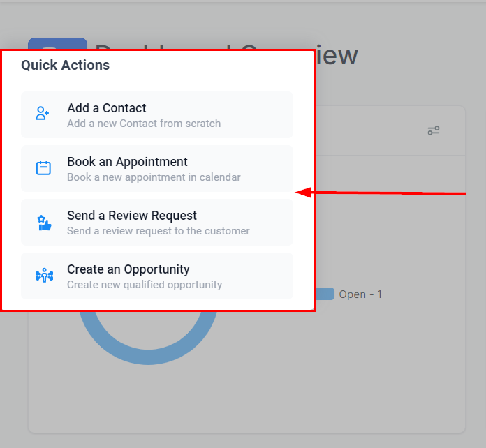Open the filter sliders icon on the chart card
This screenshot has width=486, height=448.
point(434,130)
